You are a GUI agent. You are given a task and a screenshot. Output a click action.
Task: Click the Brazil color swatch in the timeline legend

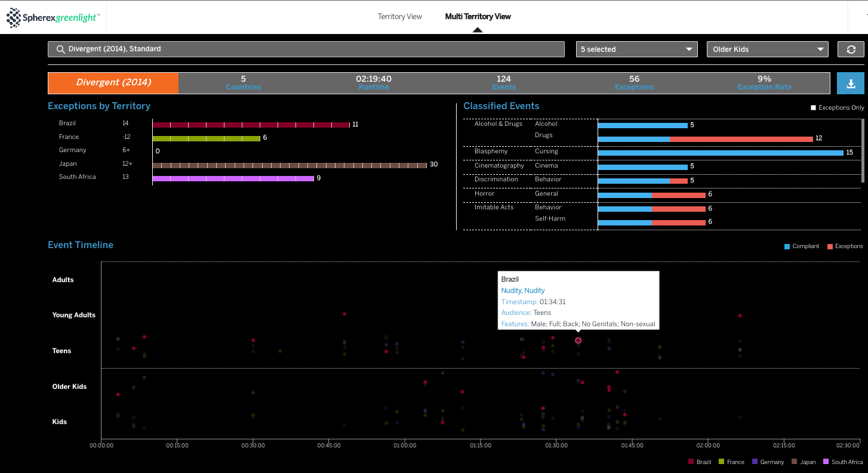(691, 462)
